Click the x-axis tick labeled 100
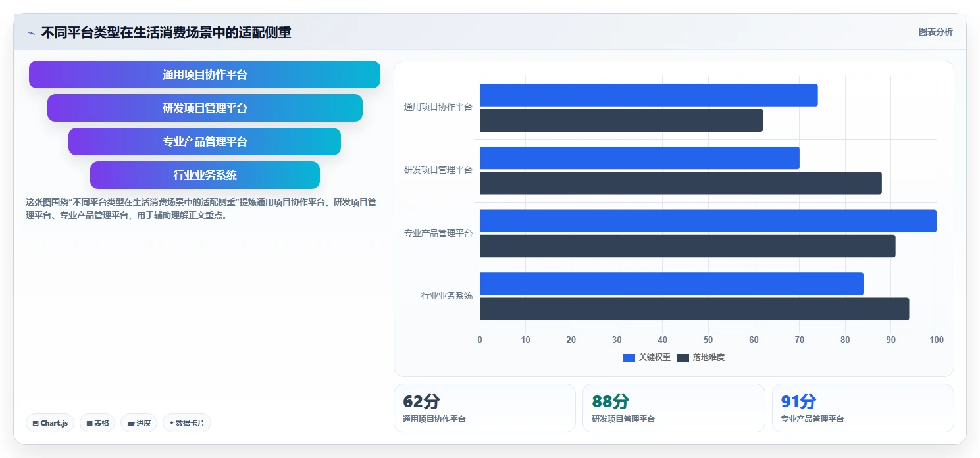The height and width of the screenshot is (458, 980). [x=936, y=340]
